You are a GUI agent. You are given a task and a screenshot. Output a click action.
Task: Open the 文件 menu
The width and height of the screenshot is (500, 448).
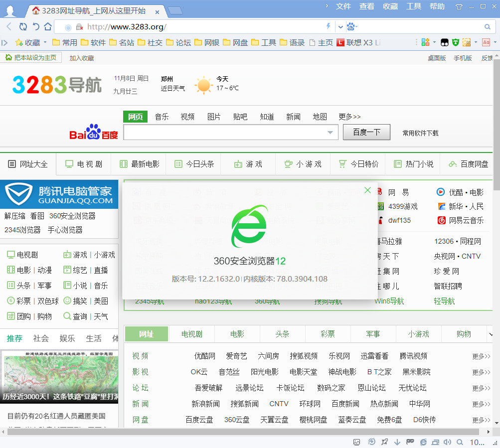pos(343,6)
